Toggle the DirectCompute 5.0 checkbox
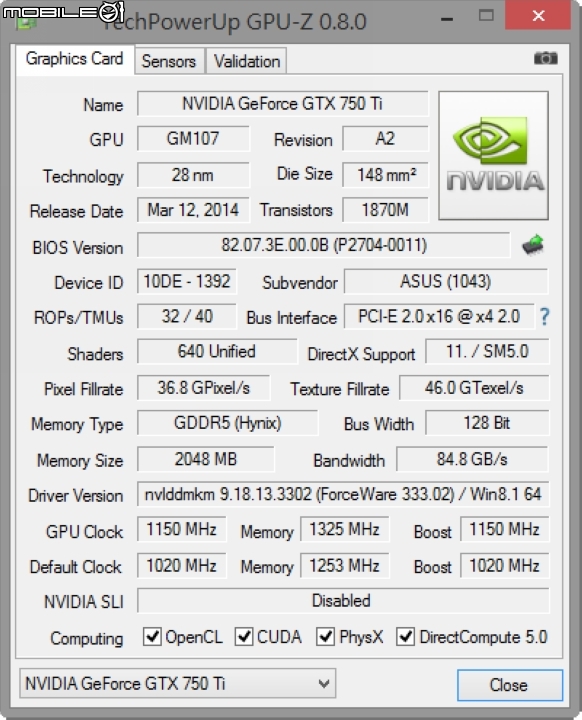This screenshot has width=582, height=720. pyautogui.click(x=406, y=637)
